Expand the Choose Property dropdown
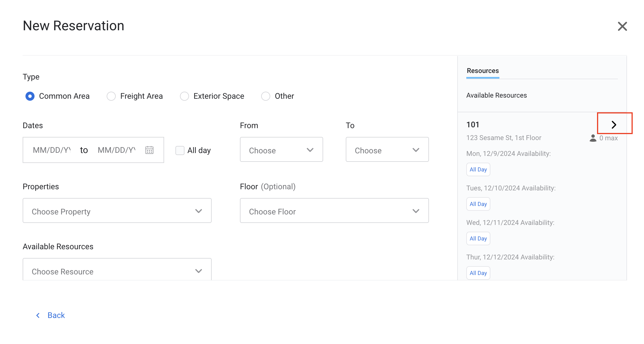The width and height of the screenshot is (644, 344). coord(117,211)
